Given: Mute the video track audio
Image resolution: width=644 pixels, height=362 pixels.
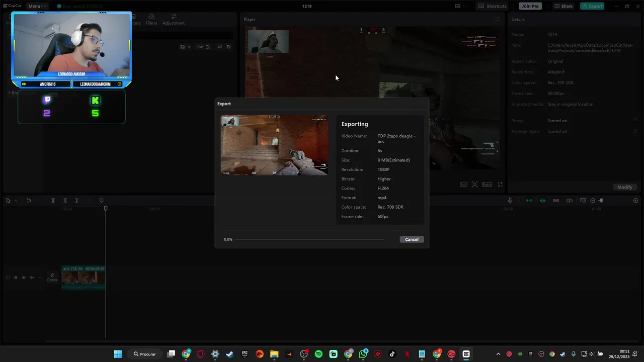Looking at the screenshot, I should (x=32, y=278).
